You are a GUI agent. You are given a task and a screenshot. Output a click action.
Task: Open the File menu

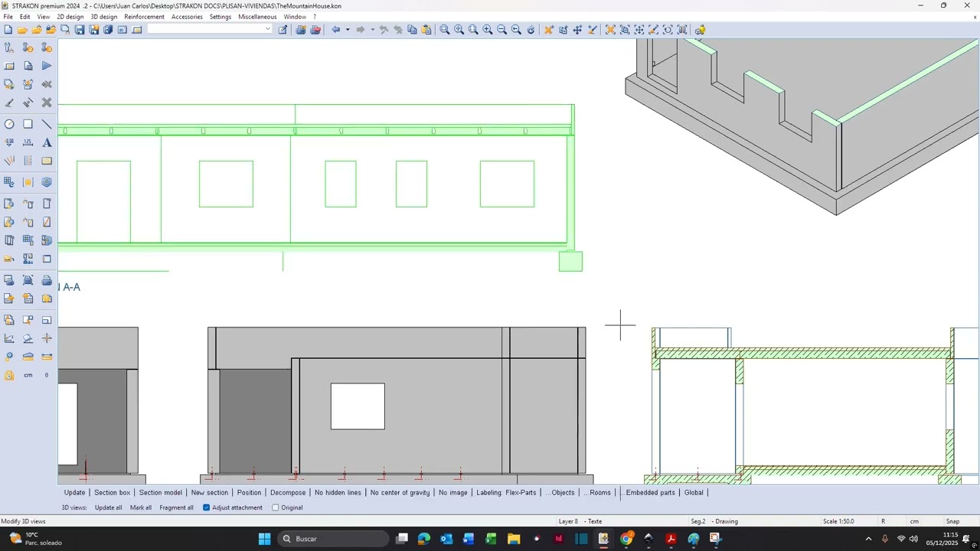(8, 17)
